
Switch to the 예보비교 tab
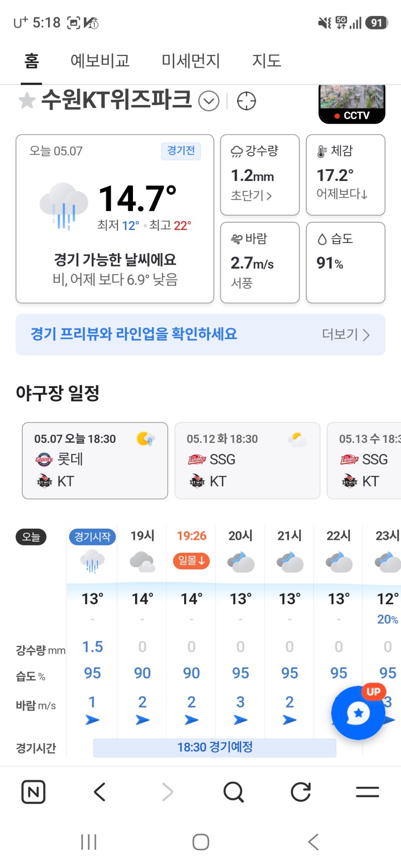(x=100, y=61)
